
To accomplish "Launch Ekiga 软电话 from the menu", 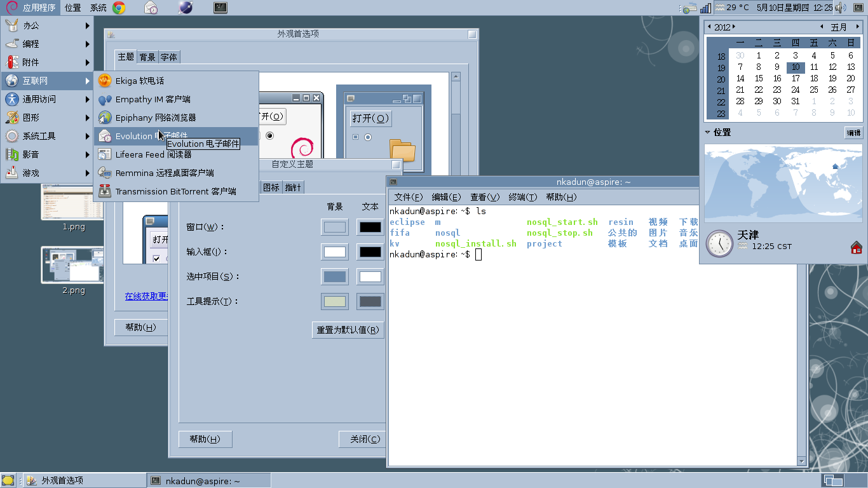I will click(x=176, y=81).
